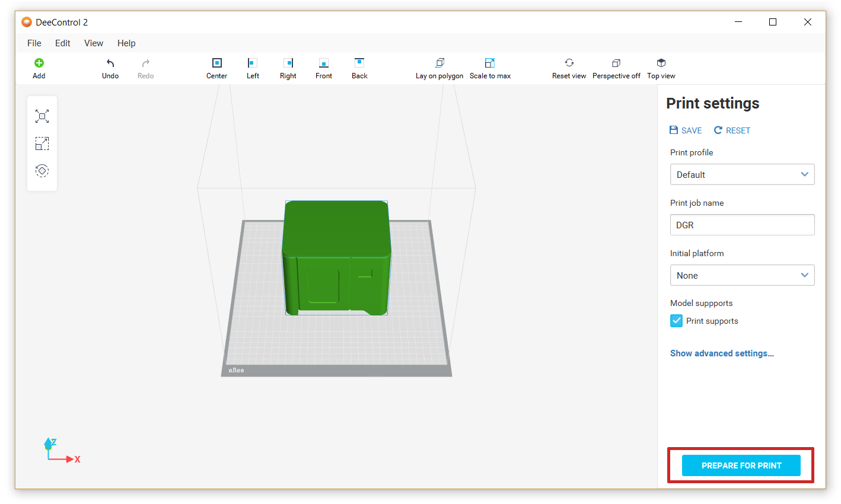Click the Print job name field
The width and height of the screenshot is (841, 504).
coord(742,225)
